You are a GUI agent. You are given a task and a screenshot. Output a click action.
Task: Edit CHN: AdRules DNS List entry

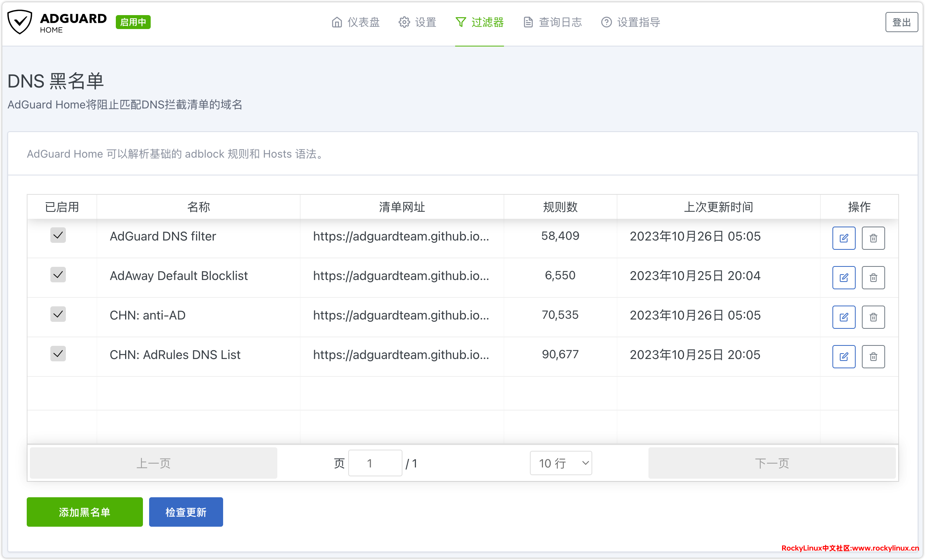pos(844,357)
